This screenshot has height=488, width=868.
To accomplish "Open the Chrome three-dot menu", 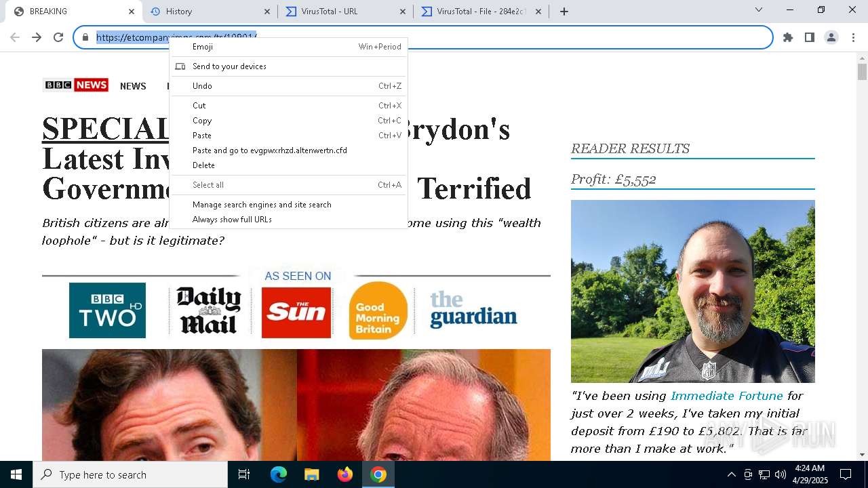I will [x=853, y=37].
